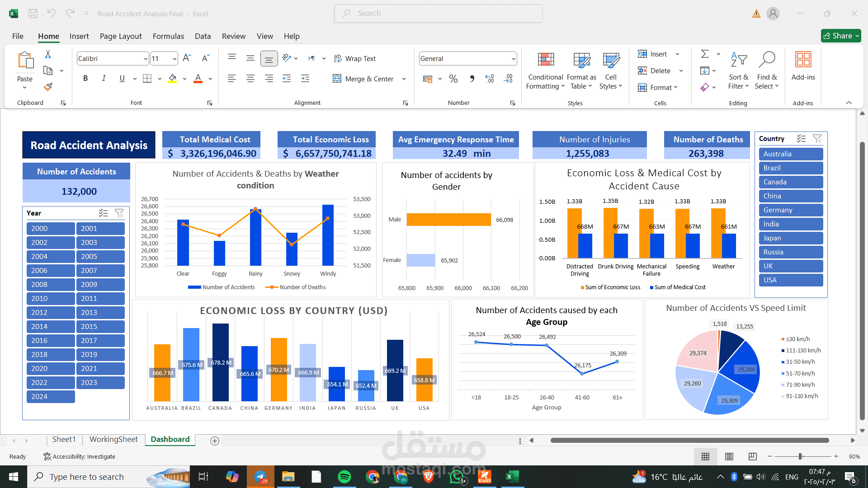
Task: Open the font name Calibri dropdown
Action: coord(146,59)
